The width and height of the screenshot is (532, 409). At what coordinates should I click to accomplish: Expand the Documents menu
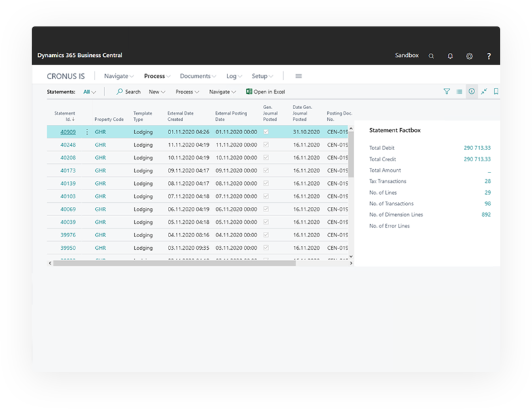click(198, 76)
